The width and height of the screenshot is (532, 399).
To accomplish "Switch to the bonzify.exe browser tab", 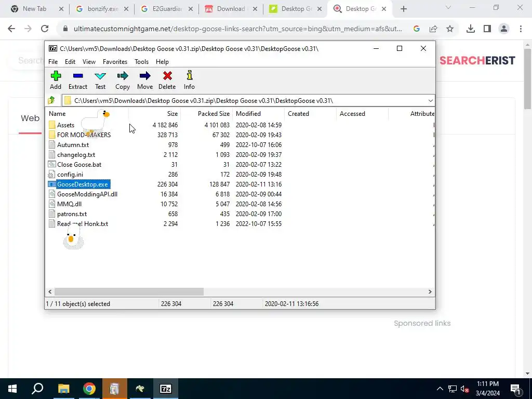I will tap(102, 9).
